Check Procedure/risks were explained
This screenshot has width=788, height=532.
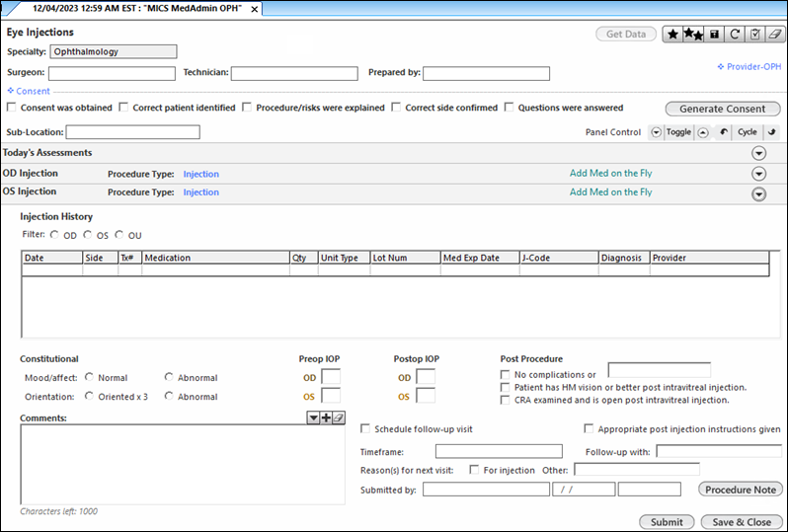(x=247, y=107)
